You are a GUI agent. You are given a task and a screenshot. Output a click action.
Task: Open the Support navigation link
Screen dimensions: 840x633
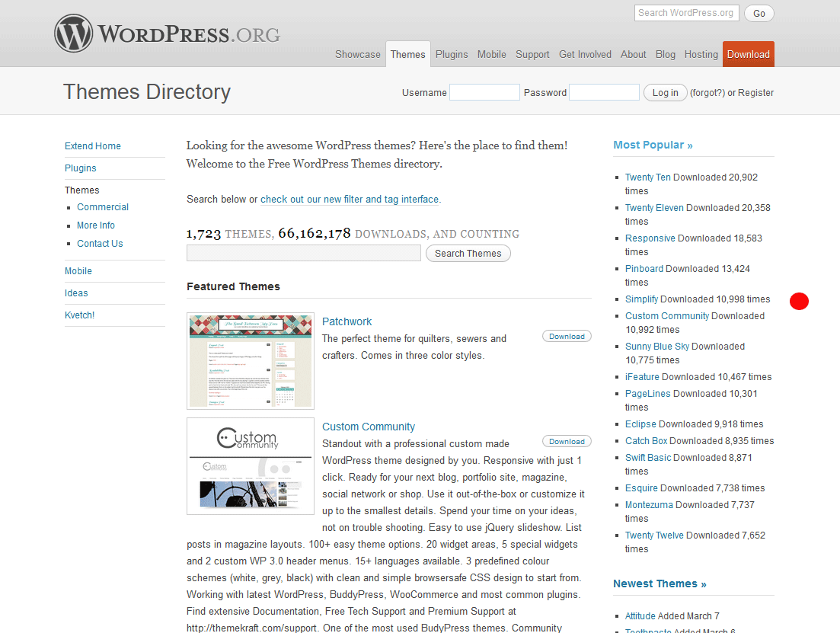[x=532, y=54]
